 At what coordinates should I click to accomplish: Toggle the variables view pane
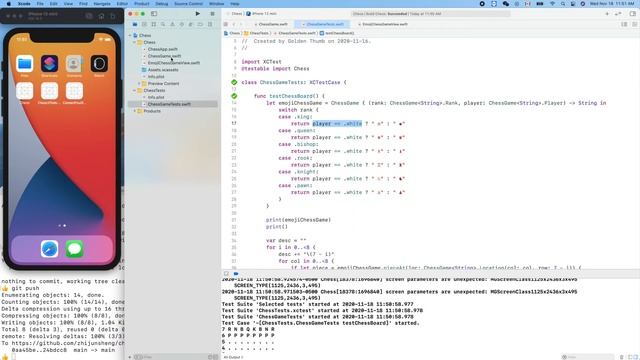(631, 357)
